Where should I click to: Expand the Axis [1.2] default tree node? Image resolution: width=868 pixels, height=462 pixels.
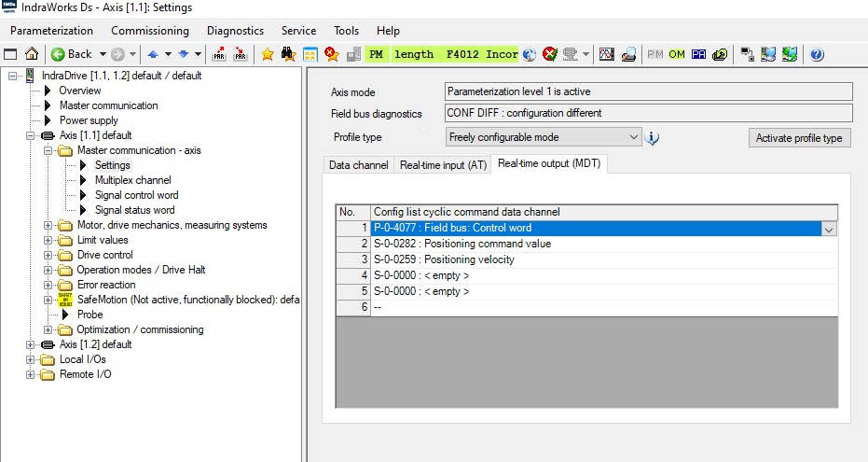tap(31, 344)
